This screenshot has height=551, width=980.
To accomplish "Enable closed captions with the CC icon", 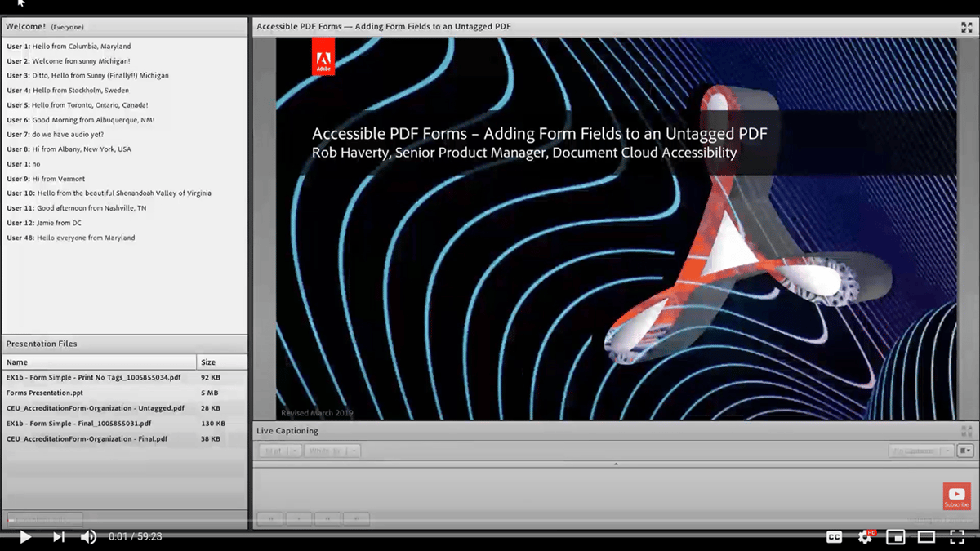I will click(834, 537).
